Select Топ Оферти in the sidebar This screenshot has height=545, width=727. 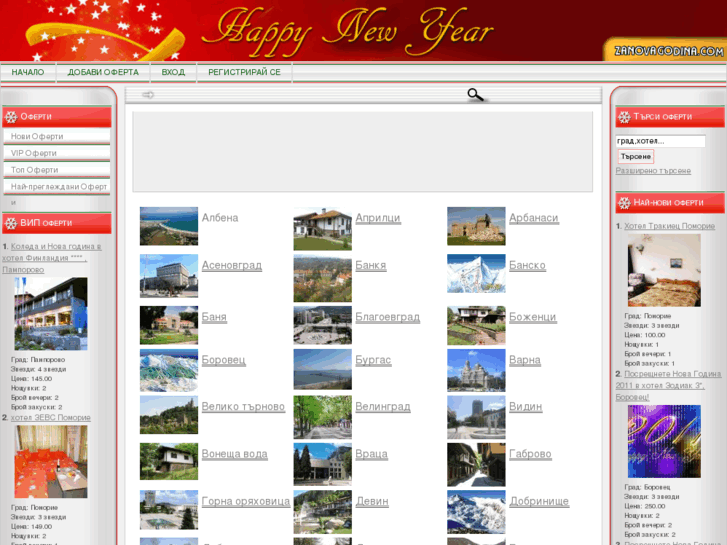57,170
